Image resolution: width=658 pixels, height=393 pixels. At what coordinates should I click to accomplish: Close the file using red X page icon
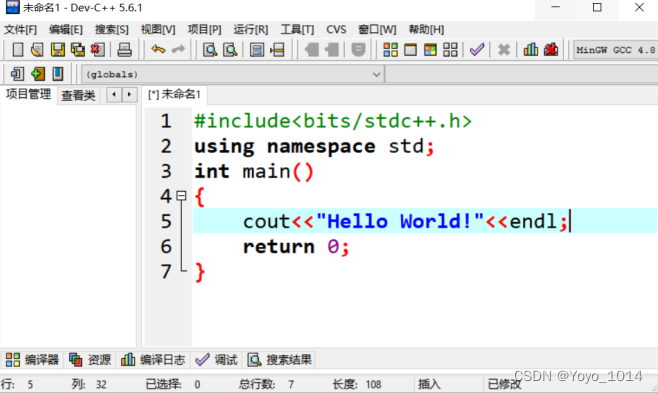pyautogui.click(x=97, y=50)
